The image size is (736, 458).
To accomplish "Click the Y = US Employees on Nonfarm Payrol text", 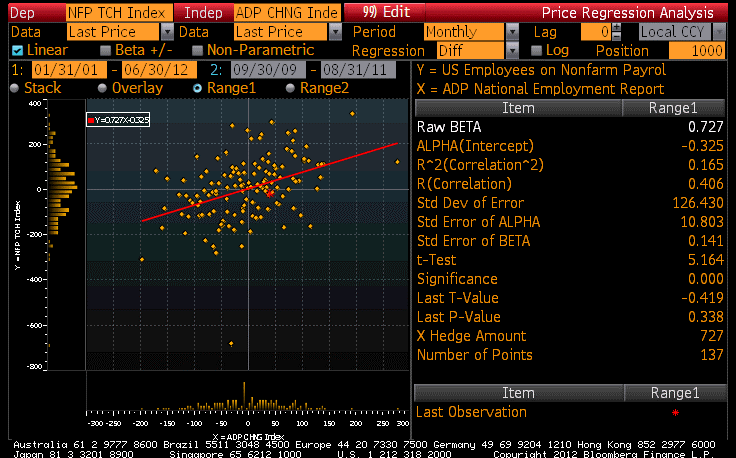I will pyautogui.click(x=541, y=70).
